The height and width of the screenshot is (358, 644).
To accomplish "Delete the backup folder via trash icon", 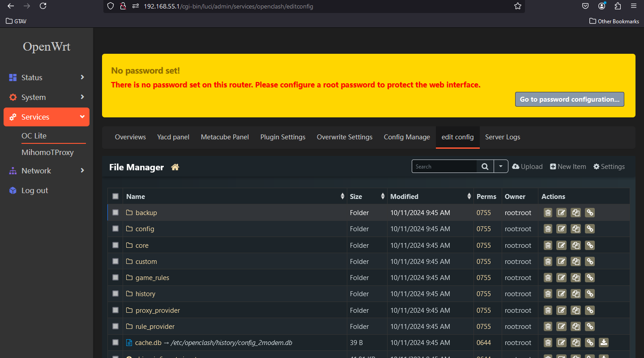I will [x=548, y=213].
